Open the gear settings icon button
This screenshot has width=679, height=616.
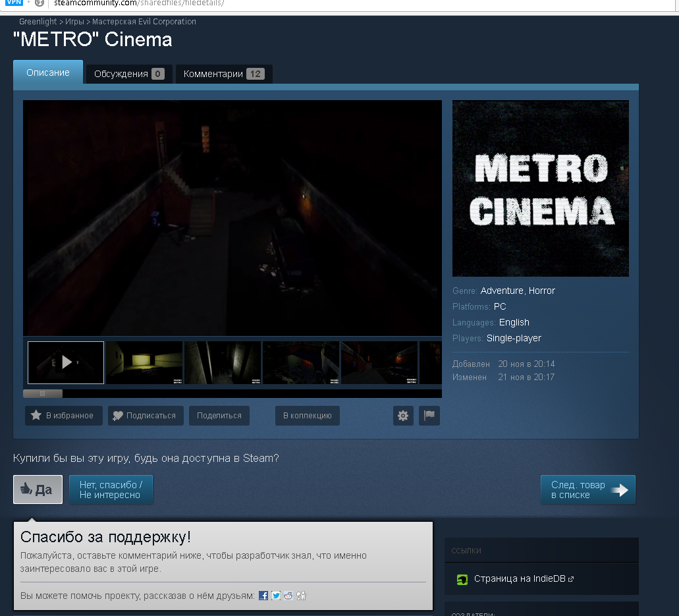click(403, 416)
